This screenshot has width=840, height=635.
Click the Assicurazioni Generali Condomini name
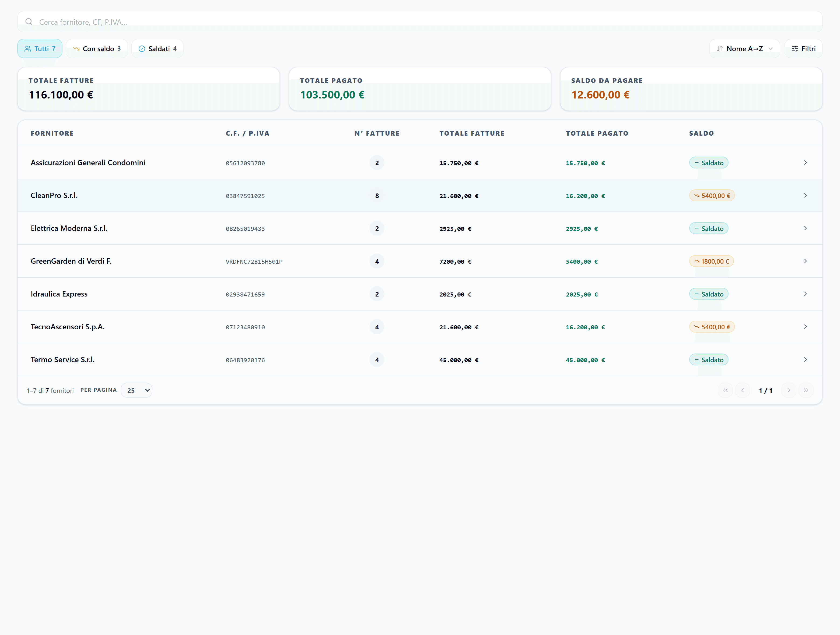click(88, 163)
